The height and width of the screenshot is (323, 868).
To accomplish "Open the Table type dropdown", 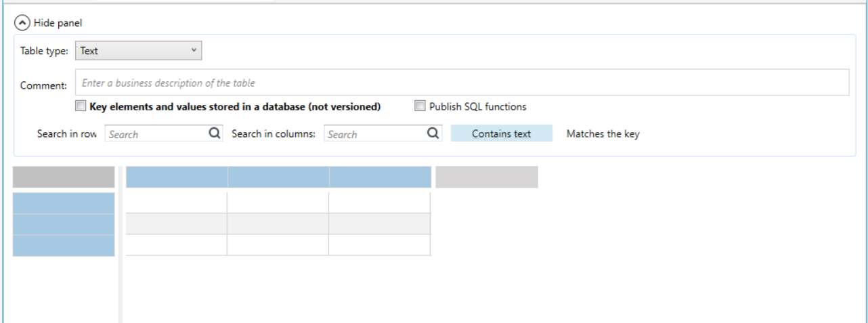I will click(x=138, y=51).
